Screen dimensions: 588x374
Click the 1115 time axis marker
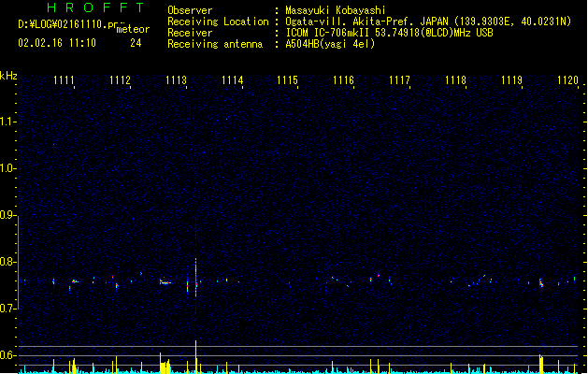click(287, 79)
